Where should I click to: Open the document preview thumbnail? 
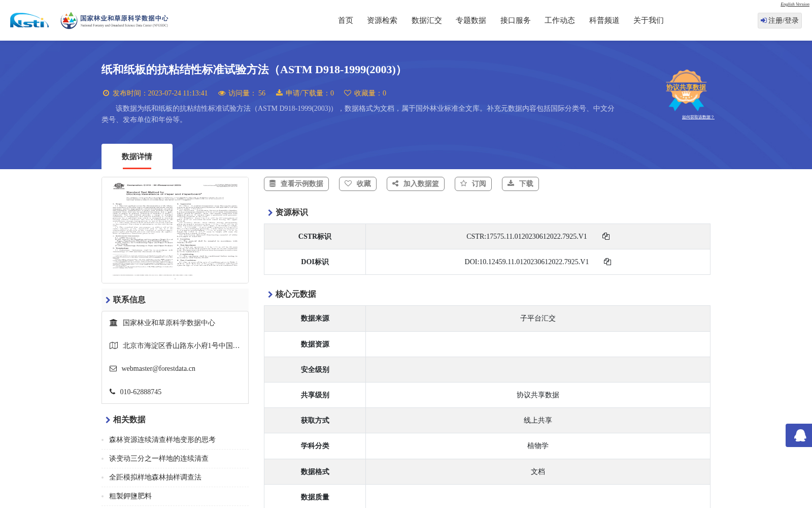tap(175, 230)
